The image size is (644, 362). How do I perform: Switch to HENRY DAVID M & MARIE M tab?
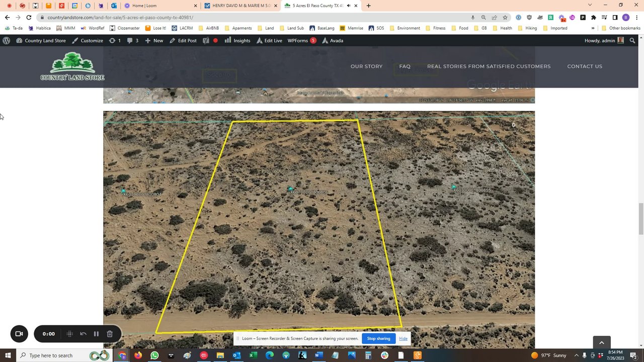[x=241, y=6]
